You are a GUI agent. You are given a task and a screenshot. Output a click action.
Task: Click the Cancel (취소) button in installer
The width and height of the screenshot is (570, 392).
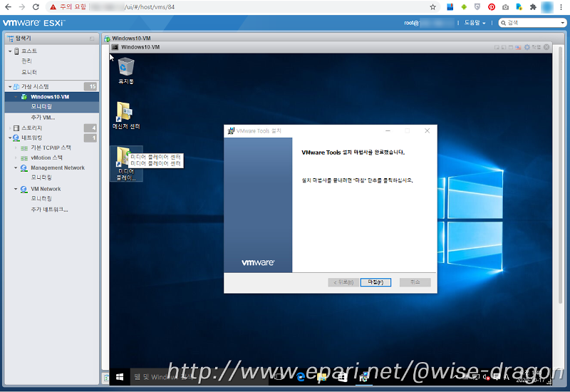coord(415,282)
